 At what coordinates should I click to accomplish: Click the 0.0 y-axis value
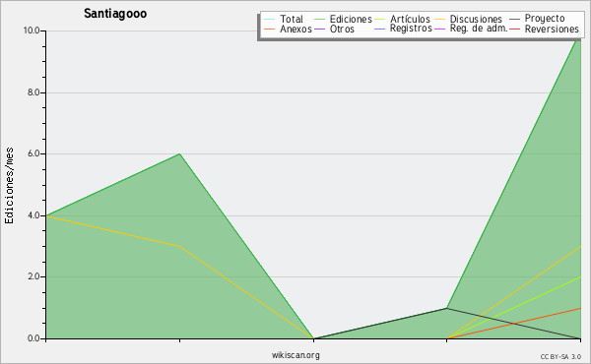pos(33,338)
